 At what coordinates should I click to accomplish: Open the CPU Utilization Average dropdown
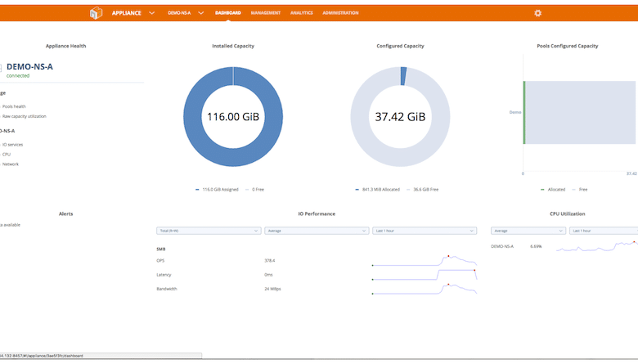[x=528, y=231]
